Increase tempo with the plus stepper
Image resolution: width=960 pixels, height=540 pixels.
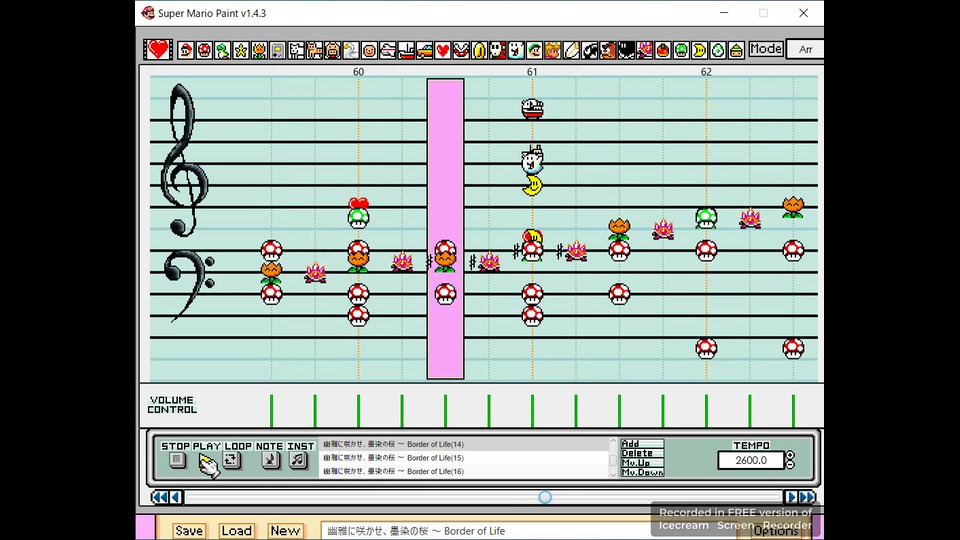coord(790,456)
